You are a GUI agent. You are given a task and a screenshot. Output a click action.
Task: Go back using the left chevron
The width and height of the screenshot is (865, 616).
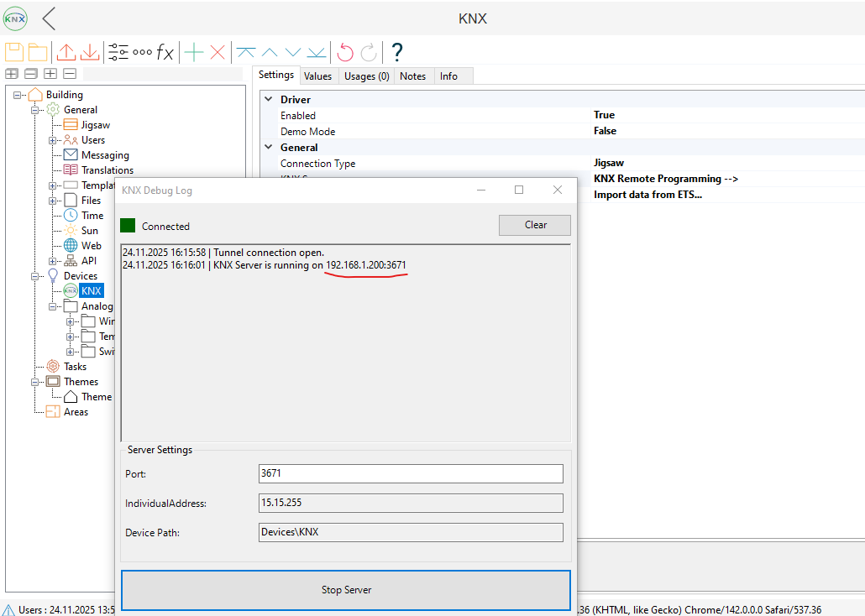50,18
